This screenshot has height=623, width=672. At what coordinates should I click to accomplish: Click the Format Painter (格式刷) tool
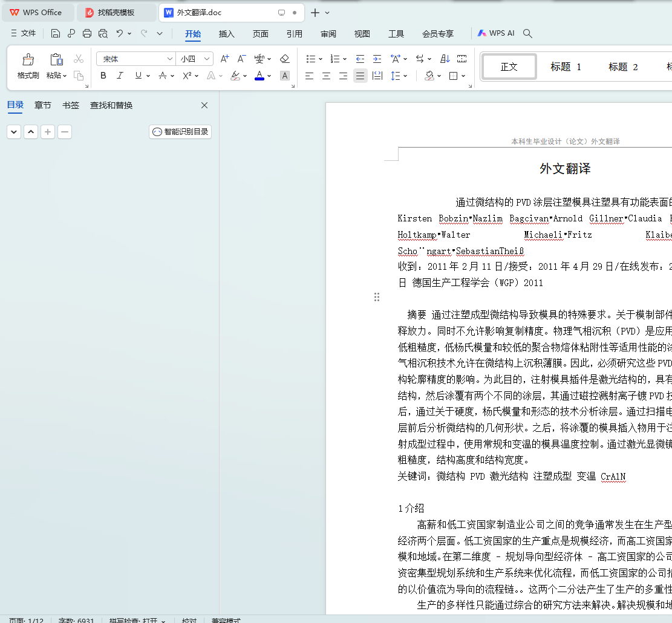click(28, 67)
